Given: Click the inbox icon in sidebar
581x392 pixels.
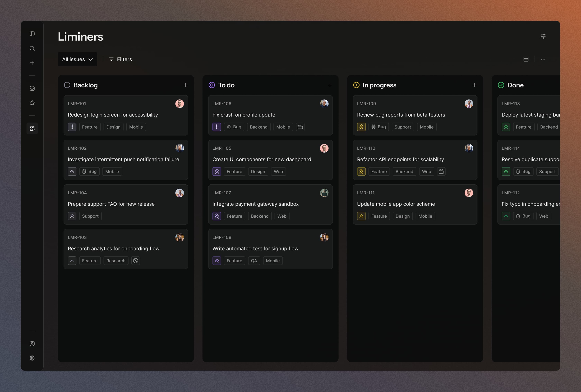Looking at the screenshot, I should tap(32, 88).
